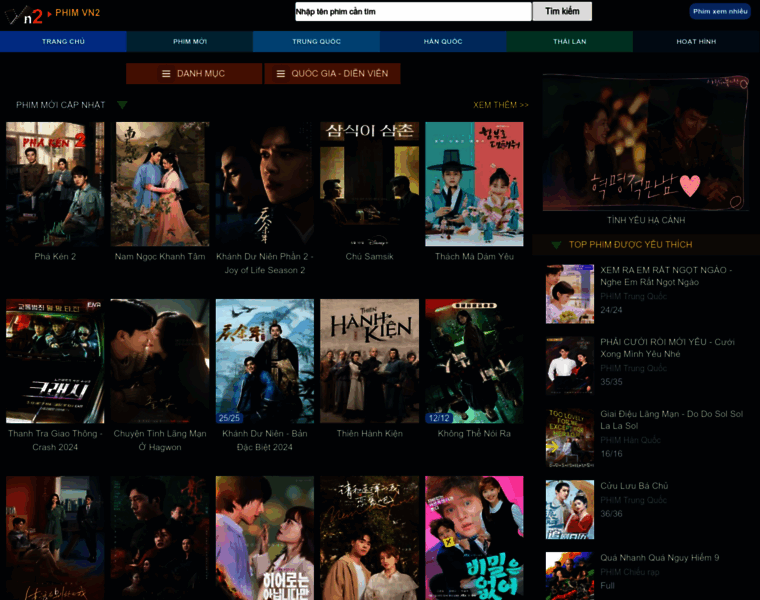Screen dimensions: 760x600
Task: Click the PHIM MỚI CẬP NHẬT heading
Action: tap(61, 105)
